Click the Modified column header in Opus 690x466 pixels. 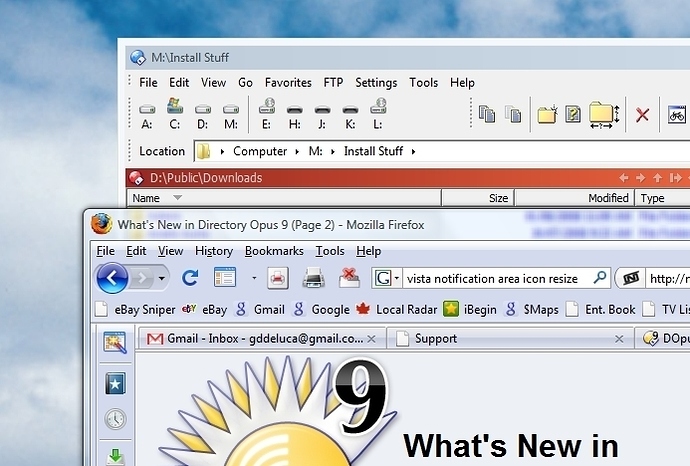pyautogui.click(x=575, y=198)
